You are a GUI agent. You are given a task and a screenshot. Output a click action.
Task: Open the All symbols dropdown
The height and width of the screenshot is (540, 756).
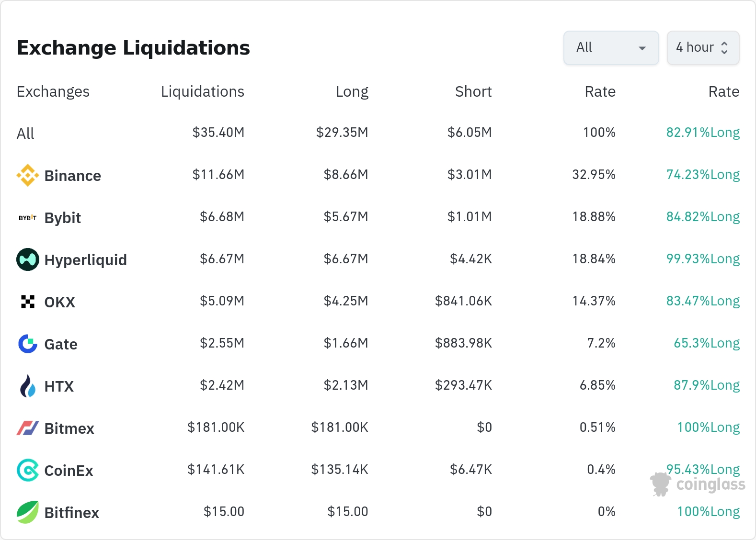[x=611, y=48]
